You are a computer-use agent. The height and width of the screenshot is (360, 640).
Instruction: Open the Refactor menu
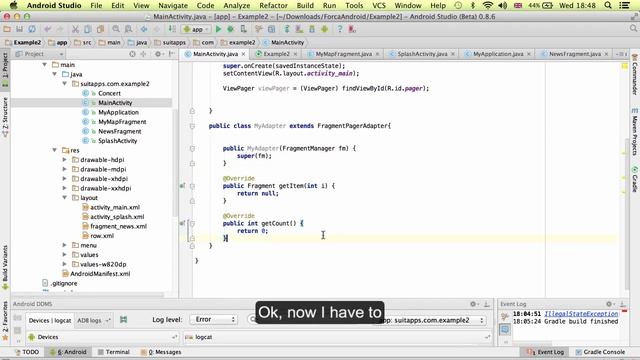[273, 5]
